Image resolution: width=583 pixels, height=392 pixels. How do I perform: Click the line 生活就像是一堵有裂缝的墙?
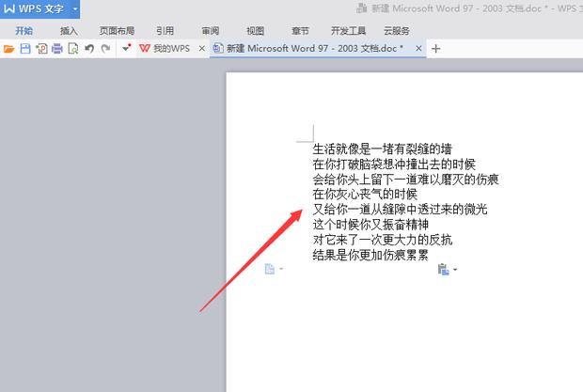point(382,149)
